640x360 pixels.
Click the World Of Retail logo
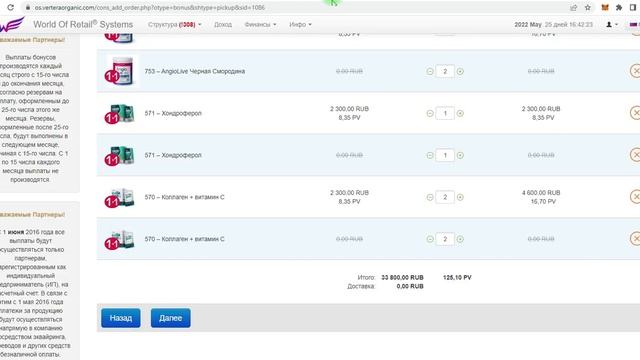pyautogui.click(x=12, y=24)
